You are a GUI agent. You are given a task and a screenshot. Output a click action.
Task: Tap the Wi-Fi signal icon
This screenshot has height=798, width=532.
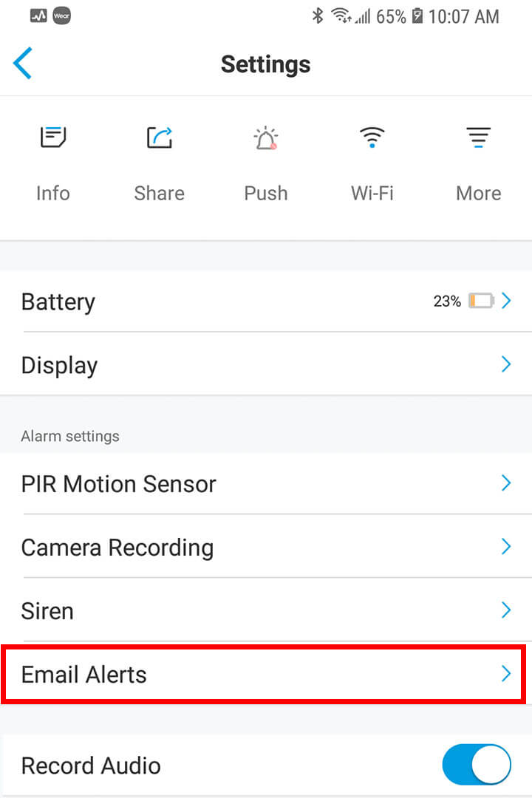pos(372,137)
